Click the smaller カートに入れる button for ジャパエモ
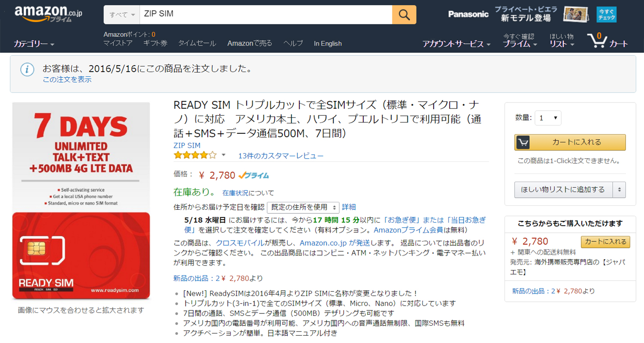644x343 pixels. point(605,242)
